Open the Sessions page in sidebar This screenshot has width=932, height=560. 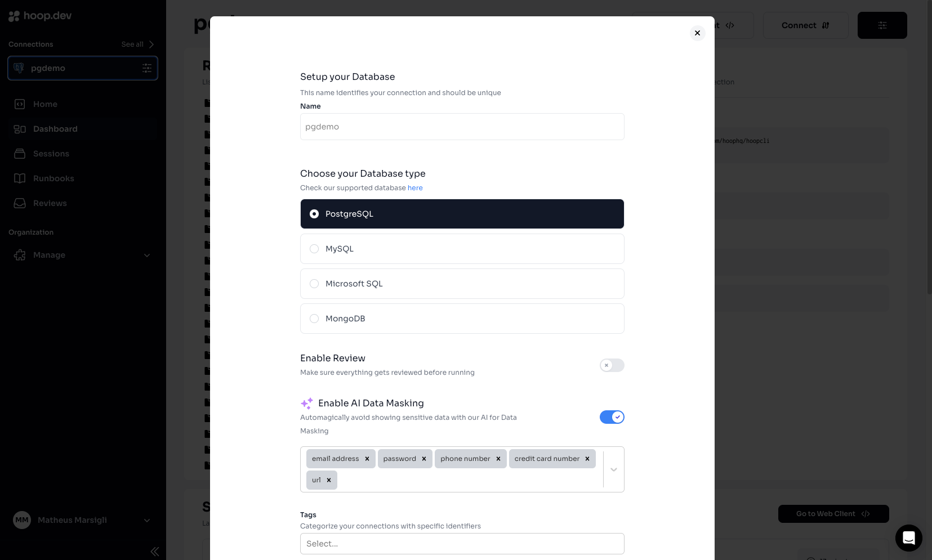pyautogui.click(x=51, y=154)
